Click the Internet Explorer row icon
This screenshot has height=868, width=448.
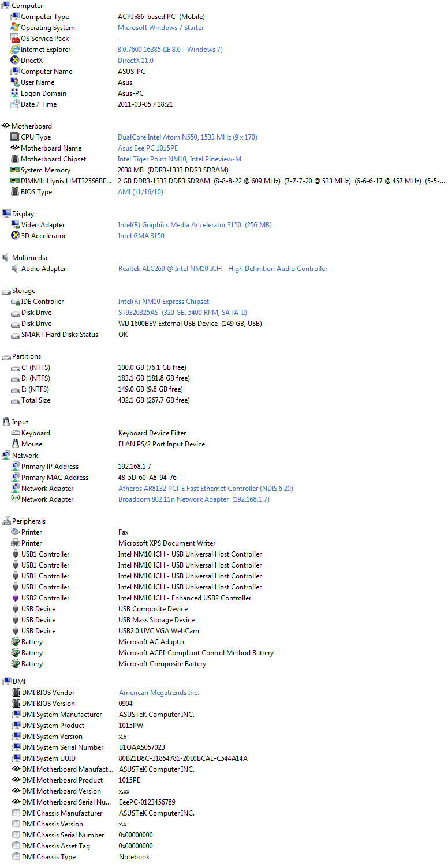coord(15,49)
